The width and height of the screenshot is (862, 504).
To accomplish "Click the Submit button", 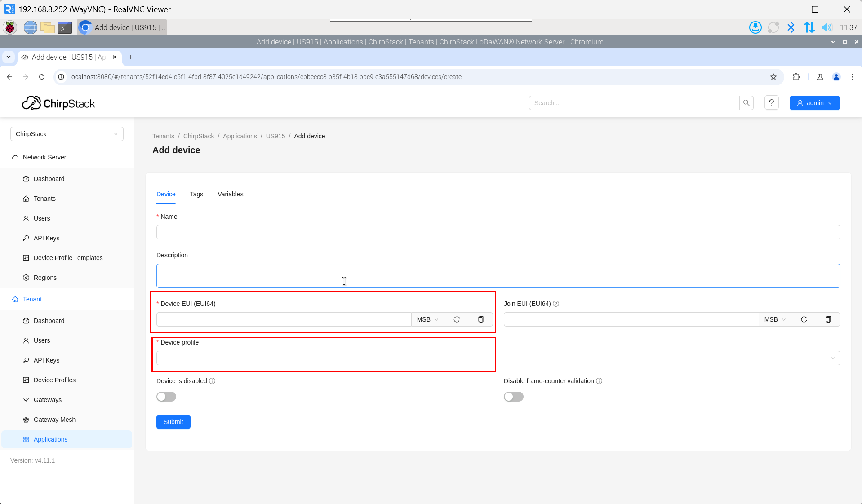I will click(173, 422).
